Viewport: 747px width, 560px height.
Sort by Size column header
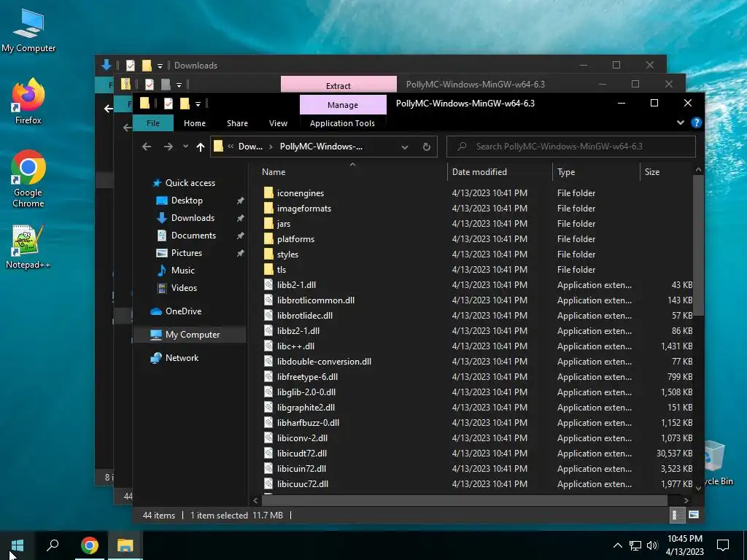[651, 172]
